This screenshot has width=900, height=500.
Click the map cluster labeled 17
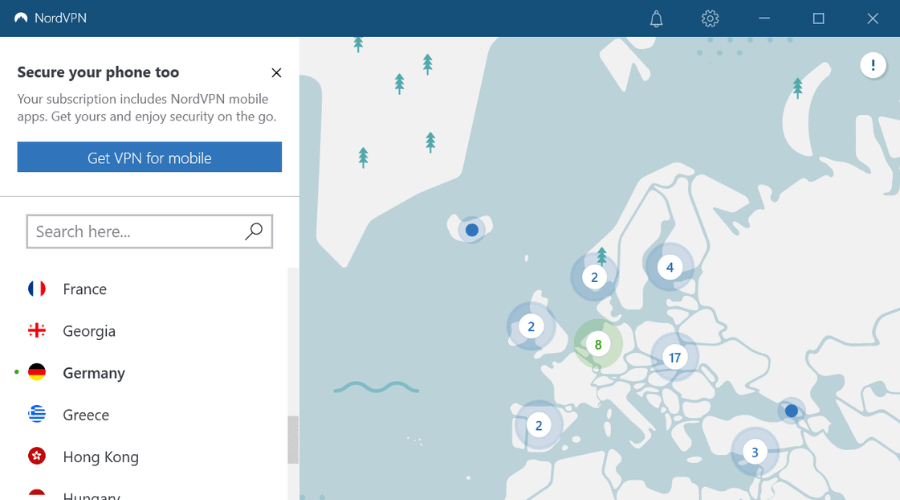(675, 357)
